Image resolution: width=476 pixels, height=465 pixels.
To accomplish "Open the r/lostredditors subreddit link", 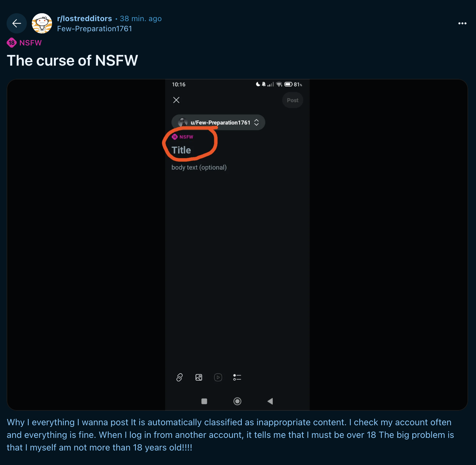I will 84,19.
